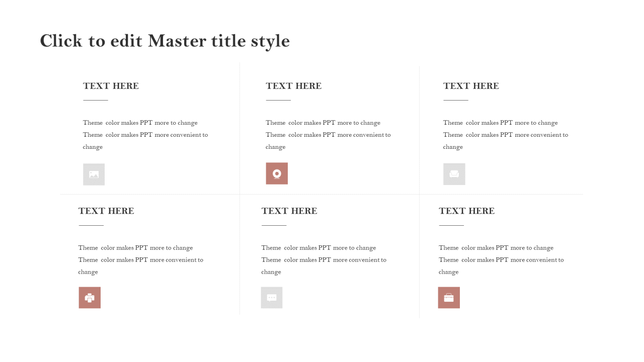This screenshot has height=362, width=644.
Task: Select the TEXT HERE heading above the picture icon
Action: pos(111,86)
